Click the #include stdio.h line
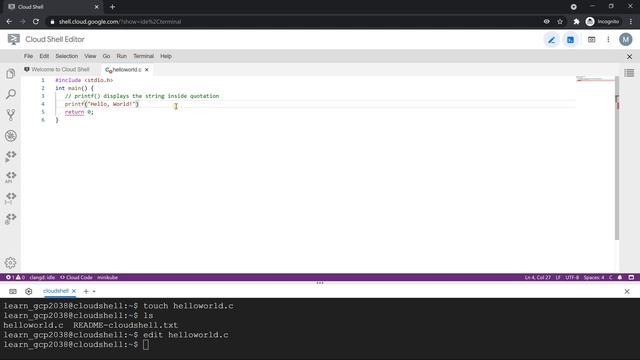The width and height of the screenshot is (640, 360). 84,80
